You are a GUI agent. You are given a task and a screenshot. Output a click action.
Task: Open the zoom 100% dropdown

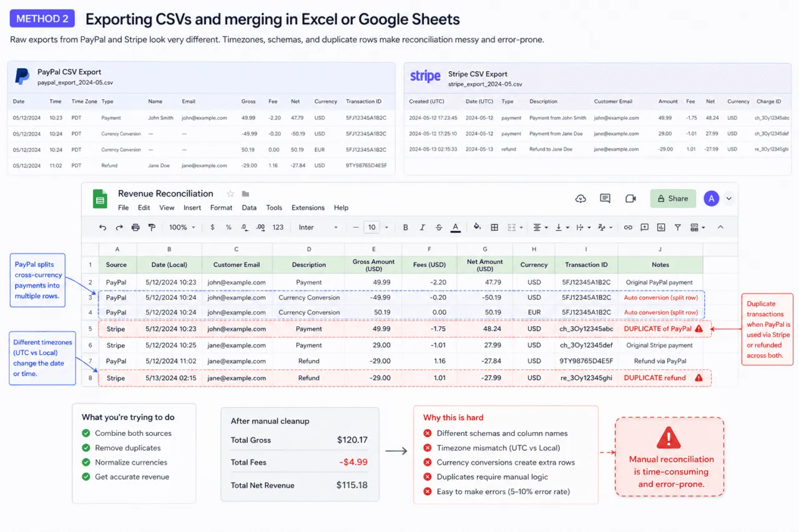[x=182, y=228]
